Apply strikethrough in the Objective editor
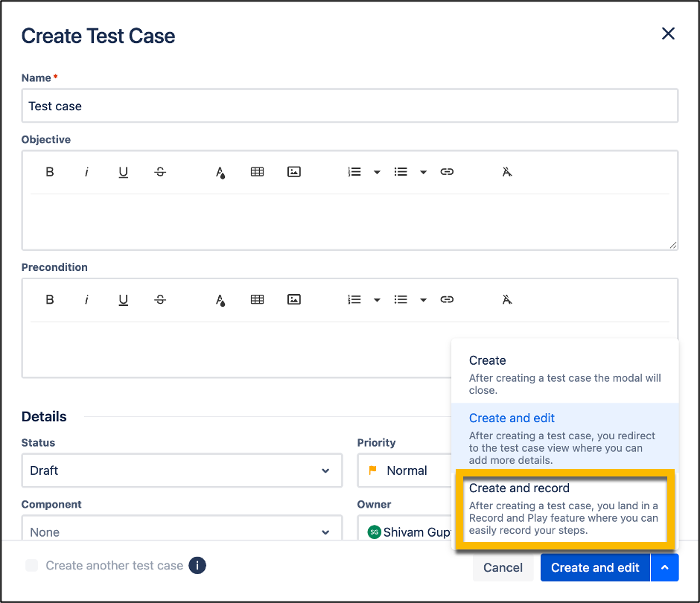700x603 pixels. (x=160, y=171)
